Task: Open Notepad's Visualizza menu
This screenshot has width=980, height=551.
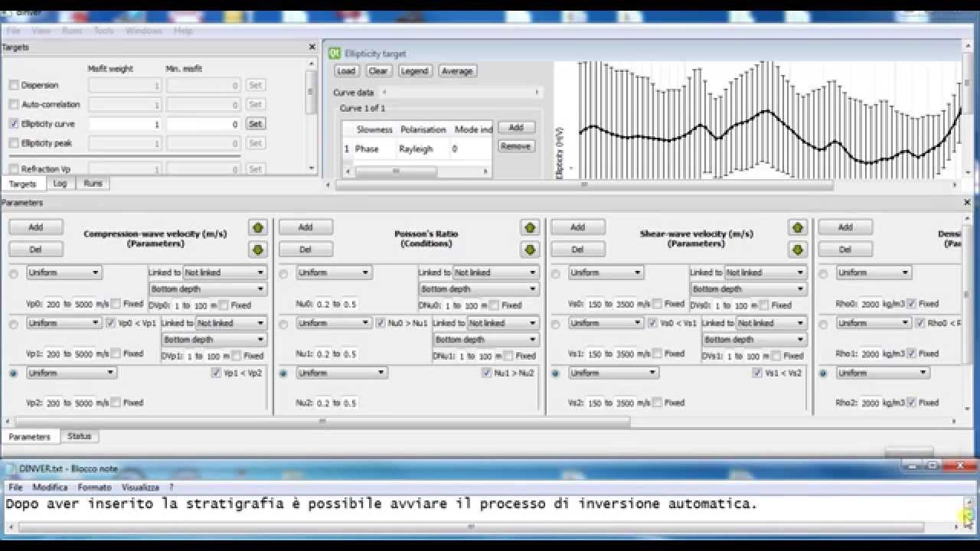Action: 140,487
